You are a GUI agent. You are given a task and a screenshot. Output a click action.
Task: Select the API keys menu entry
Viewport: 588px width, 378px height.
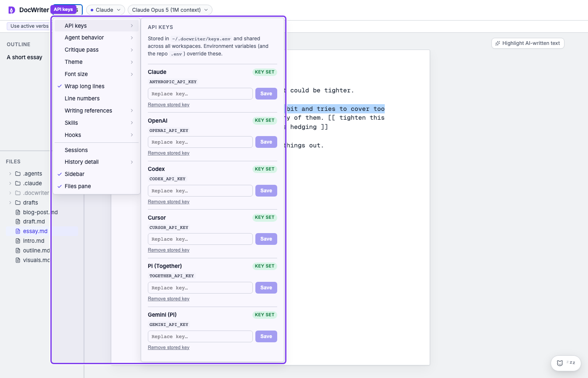pyautogui.click(x=97, y=26)
